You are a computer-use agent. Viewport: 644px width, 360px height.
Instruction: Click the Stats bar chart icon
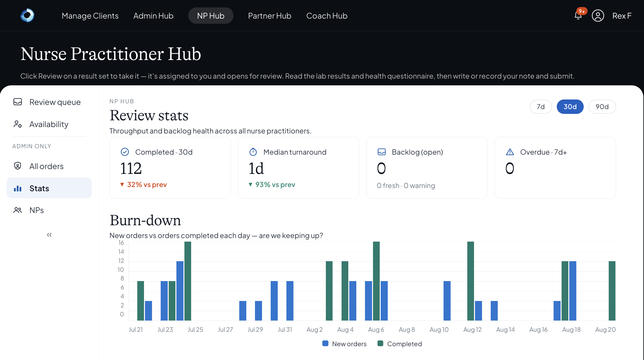click(18, 188)
